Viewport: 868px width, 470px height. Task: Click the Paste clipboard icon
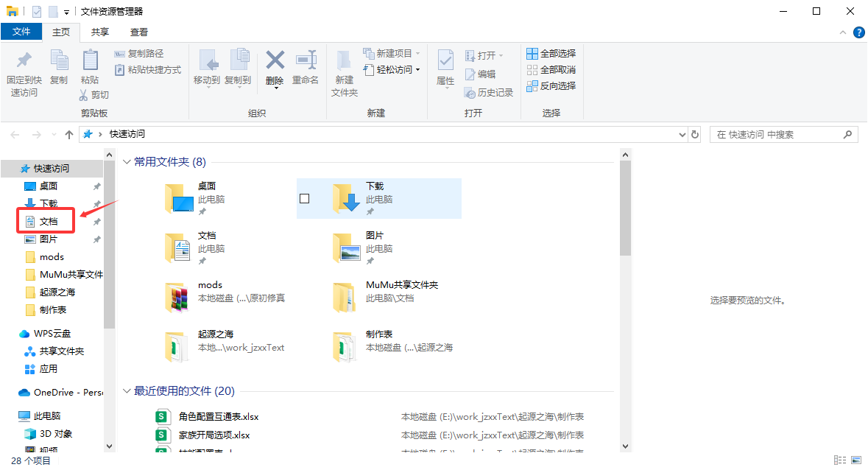[x=90, y=60]
